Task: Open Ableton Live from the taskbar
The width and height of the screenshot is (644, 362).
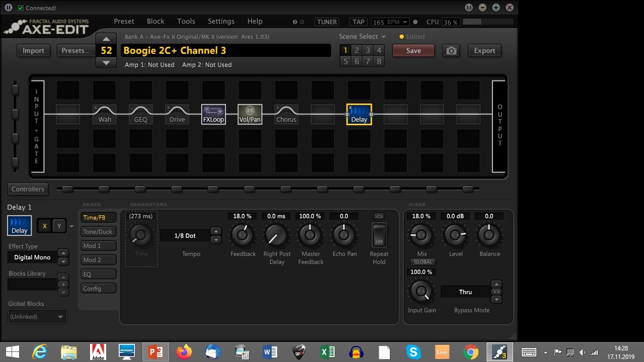Action: (442, 352)
